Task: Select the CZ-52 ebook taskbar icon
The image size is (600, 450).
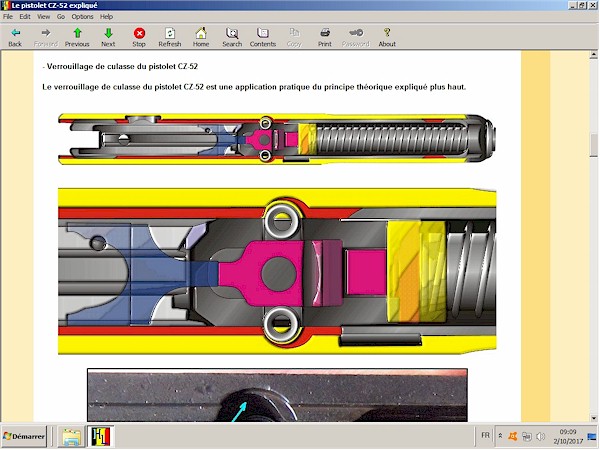Action: coord(101,437)
